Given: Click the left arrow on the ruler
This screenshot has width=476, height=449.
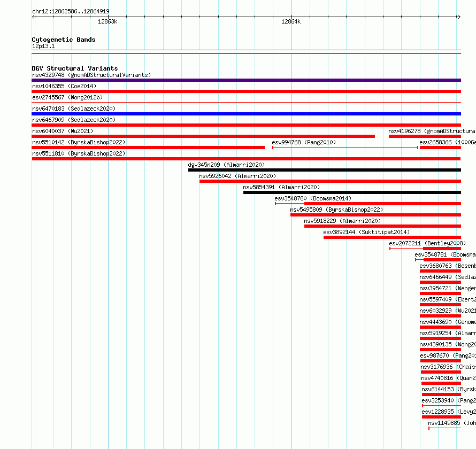Looking at the screenshot, I should [33, 17].
